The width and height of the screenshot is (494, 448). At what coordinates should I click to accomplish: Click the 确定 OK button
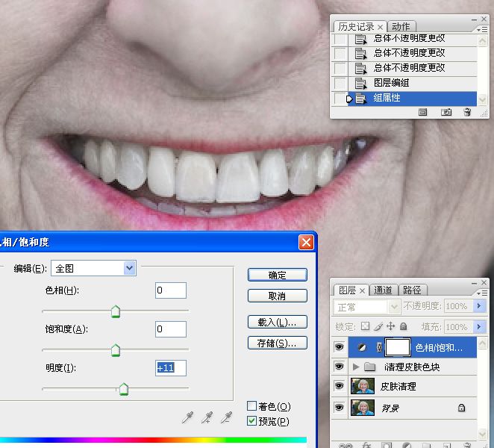278,276
